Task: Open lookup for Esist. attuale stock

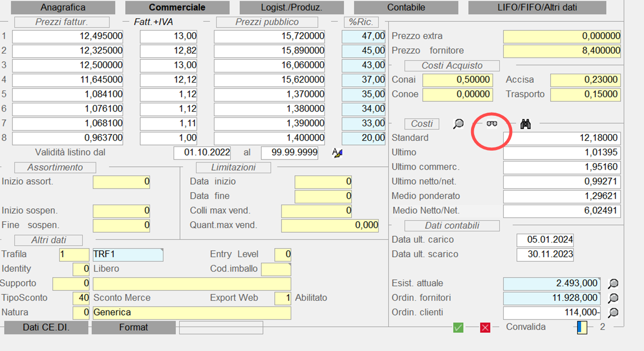Action: click(x=613, y=283)
